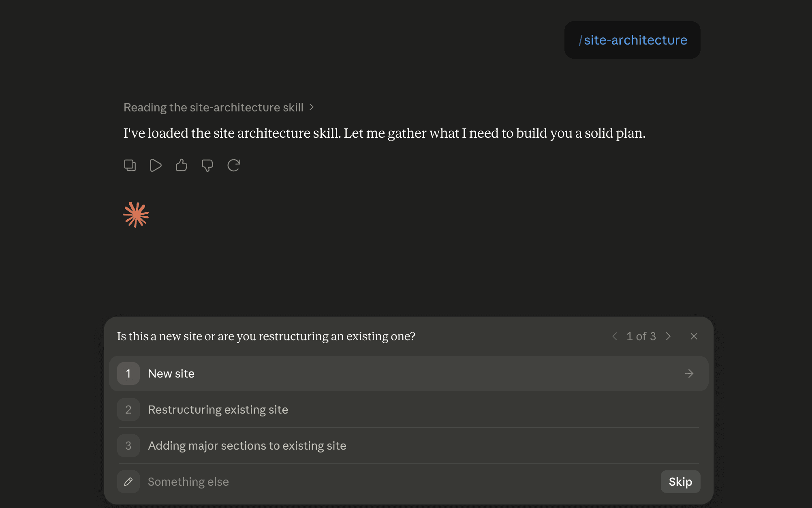Close the question panel

tap(694, 336)
